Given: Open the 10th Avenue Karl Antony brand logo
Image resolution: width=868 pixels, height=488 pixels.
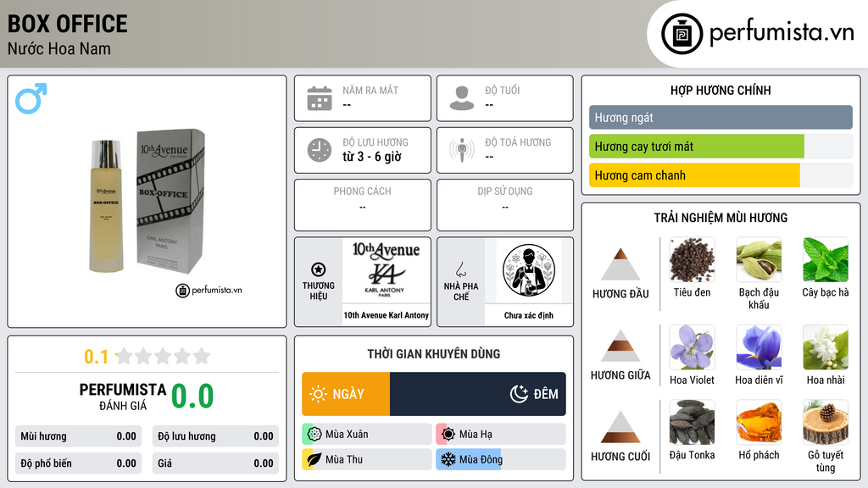Looking at the screenshot, I should pyautogui.click(x=386, y=270).
